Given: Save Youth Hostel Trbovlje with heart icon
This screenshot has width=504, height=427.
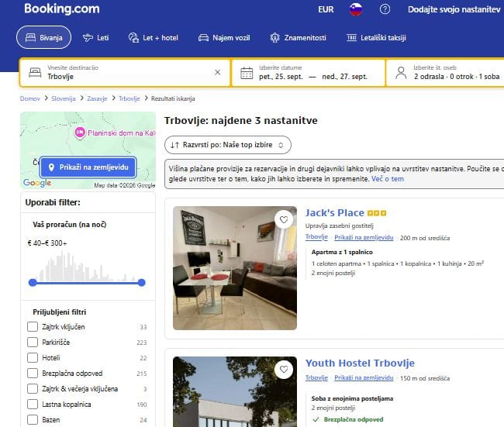Looking at the screenshot, I should tap(284, 369).
